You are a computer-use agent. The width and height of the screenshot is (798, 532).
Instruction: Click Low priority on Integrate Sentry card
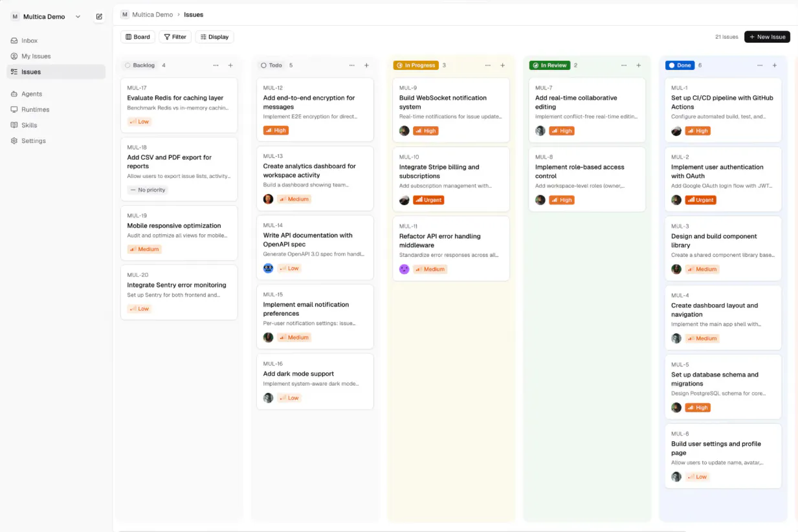(x=140, y=309)
